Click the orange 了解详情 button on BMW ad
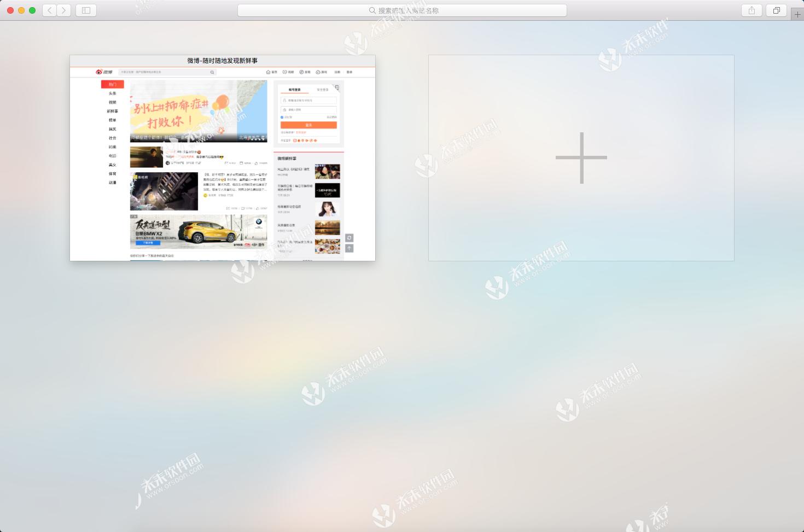Screen dimensions: 804x532 coord(148,243)
